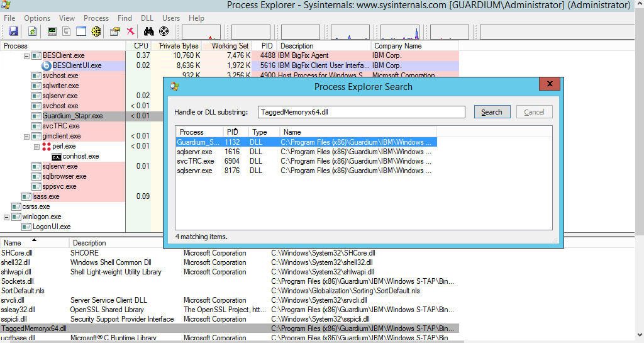Select sqlbrowser.exe in the process tree
Screen dimensions: 644x343
click(65, 177)
